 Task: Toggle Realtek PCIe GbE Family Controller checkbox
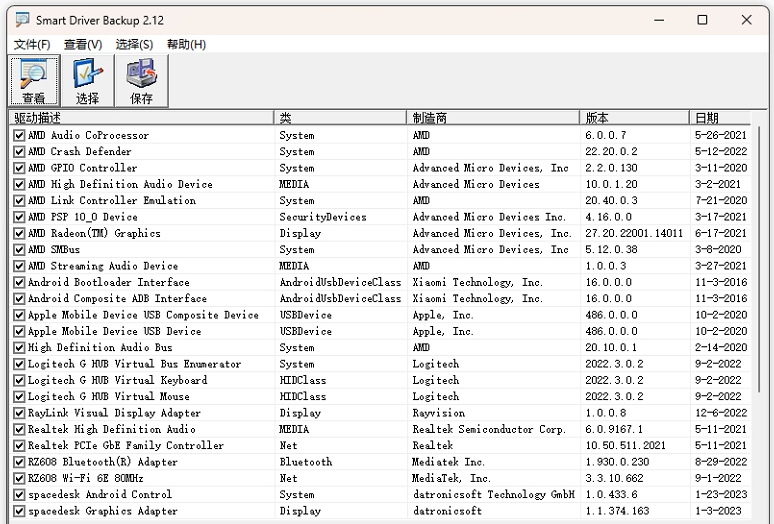pyautogui.click(x=19, y=446)
